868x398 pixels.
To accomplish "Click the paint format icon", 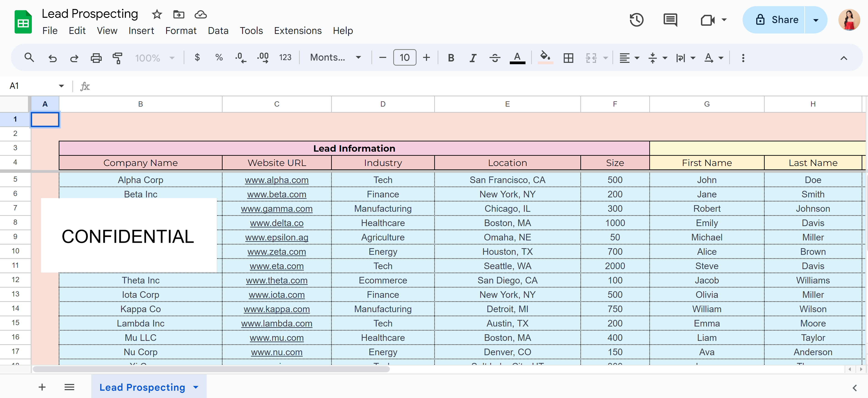I will [117, 58].
